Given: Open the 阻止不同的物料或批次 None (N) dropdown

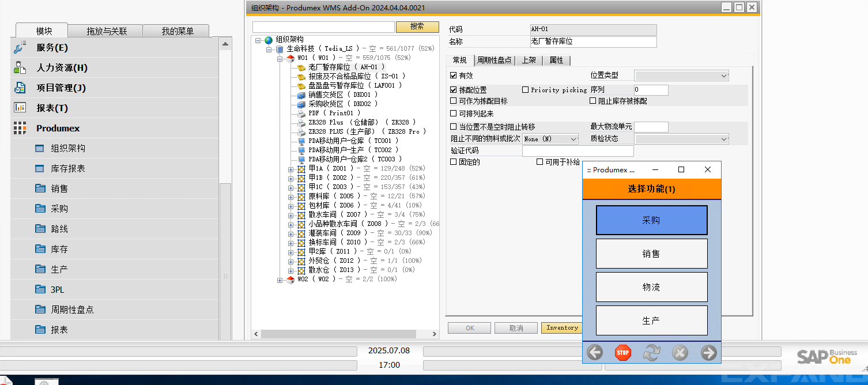Looking at the screenshot, I should point(550,139).
